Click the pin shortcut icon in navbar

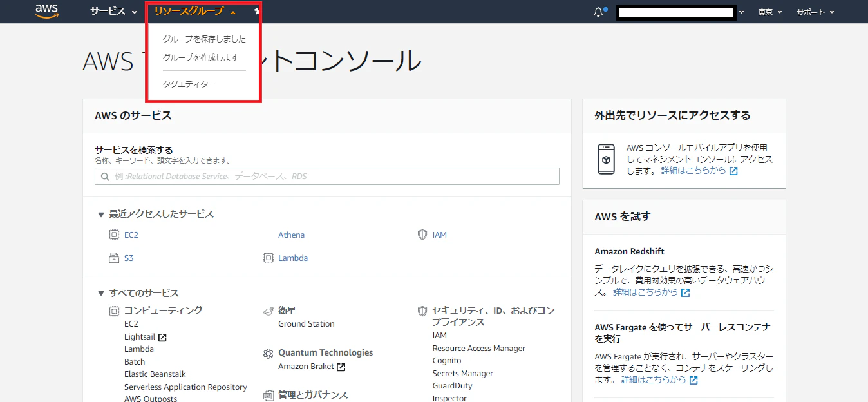click(257, 11)
